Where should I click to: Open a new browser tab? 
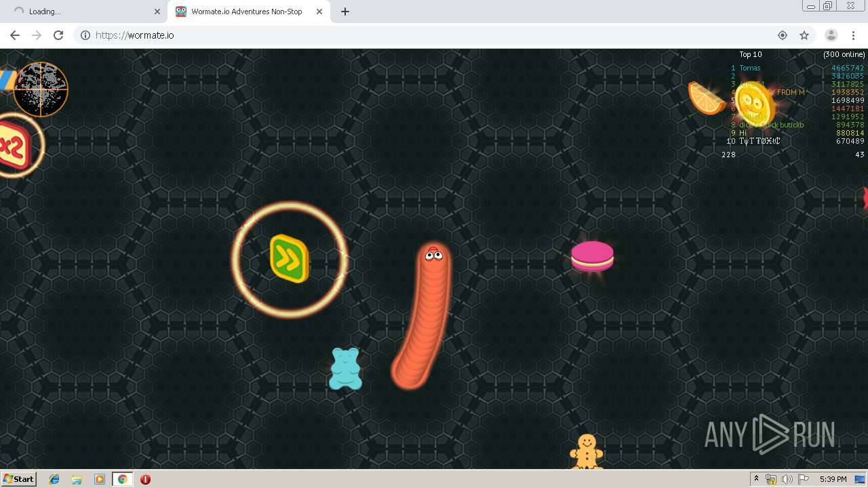point(345,12)
